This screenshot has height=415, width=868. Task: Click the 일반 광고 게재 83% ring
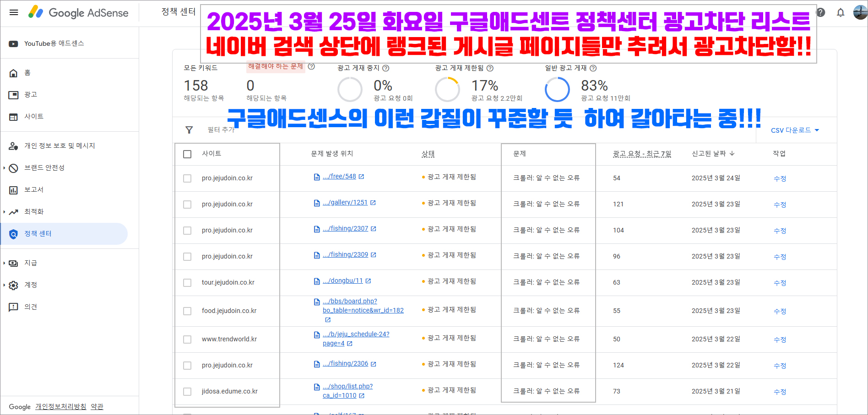[x=557, y=89]
